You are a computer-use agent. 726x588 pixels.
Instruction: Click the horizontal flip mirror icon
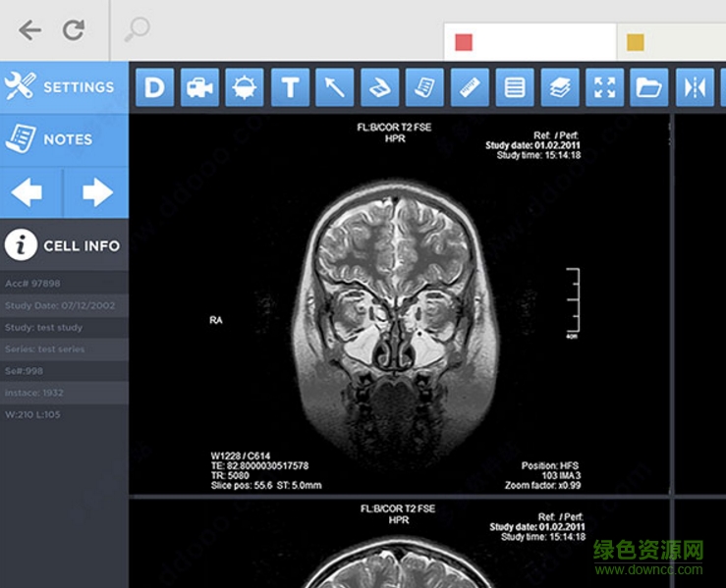[695, 87]
